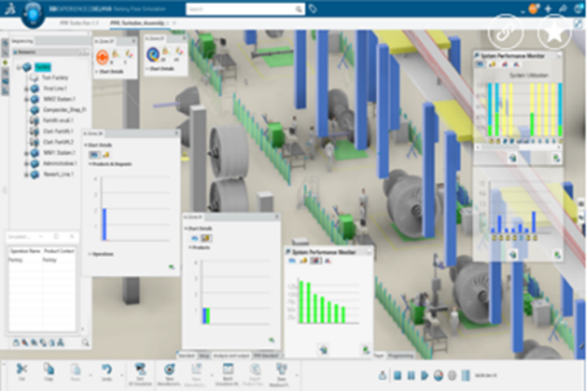Click the star favorite overlay button
This screenshot has width=588, height=391.
point(556,32)
